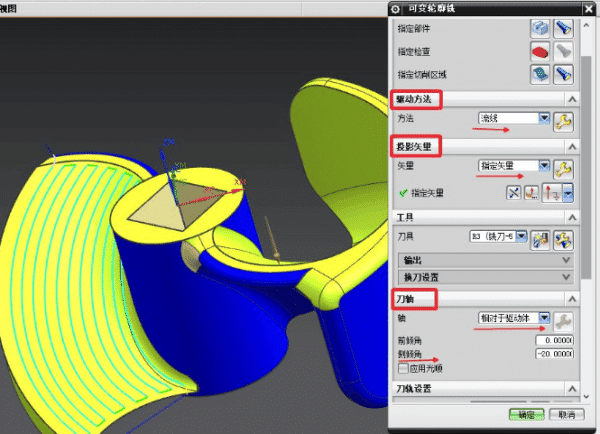Image resolution: width=600 pixels, height=434 pixels.
Task: Enable the 应用光顺 checkbox
Action: pyautogui.click(x=403, y=369)
